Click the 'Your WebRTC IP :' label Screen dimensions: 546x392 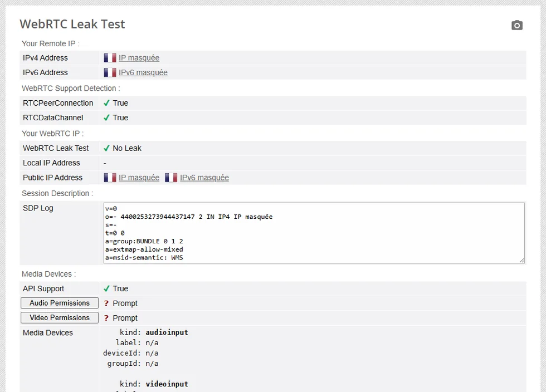coord(52,133)
